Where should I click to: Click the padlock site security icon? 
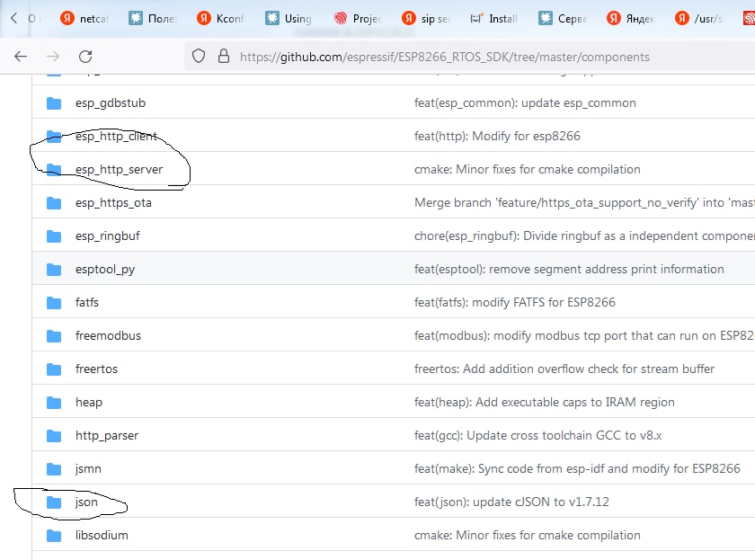point(224,56)
